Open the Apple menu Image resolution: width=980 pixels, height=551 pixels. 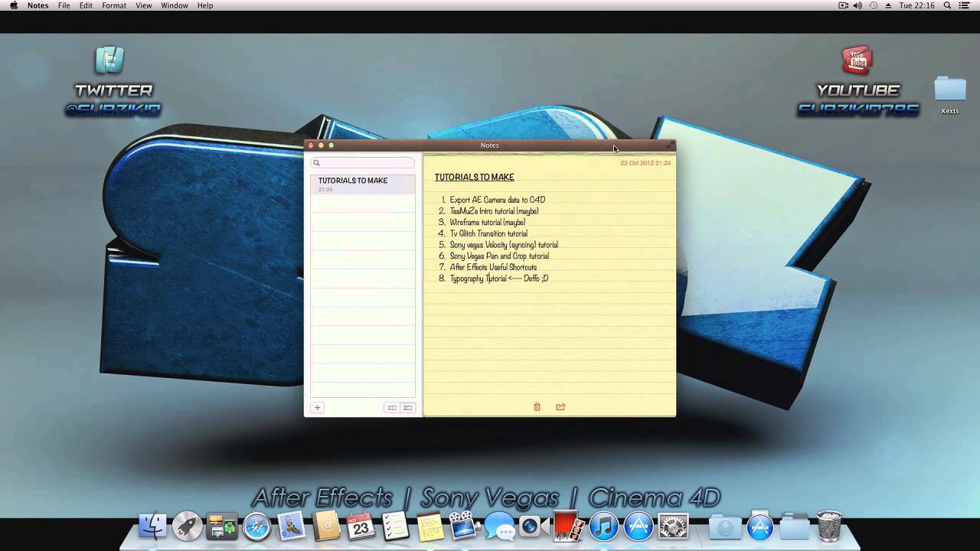pyautogui.click(x=13, y=5)
